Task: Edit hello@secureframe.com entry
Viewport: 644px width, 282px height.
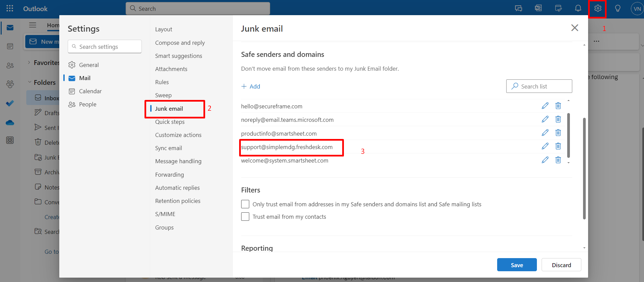Action: coord(545,106)
